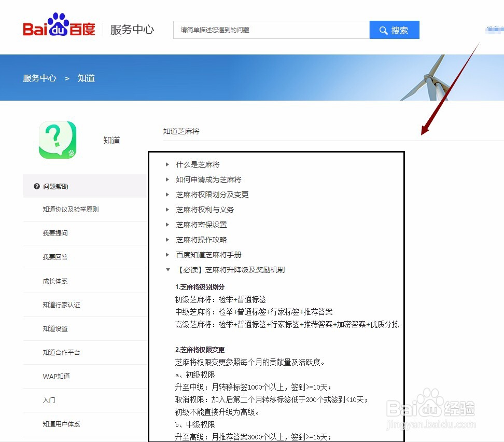Click the blue 搜索 button

[395, 30]
